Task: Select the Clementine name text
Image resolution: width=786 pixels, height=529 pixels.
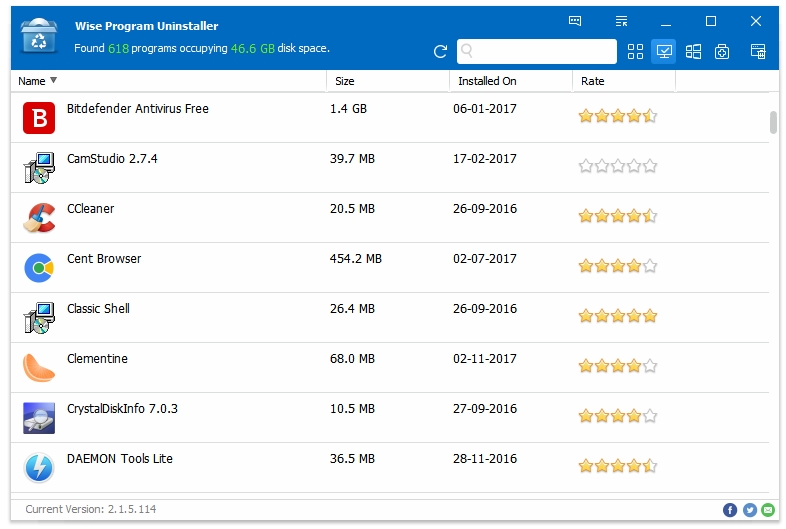Action: point(97,359)
